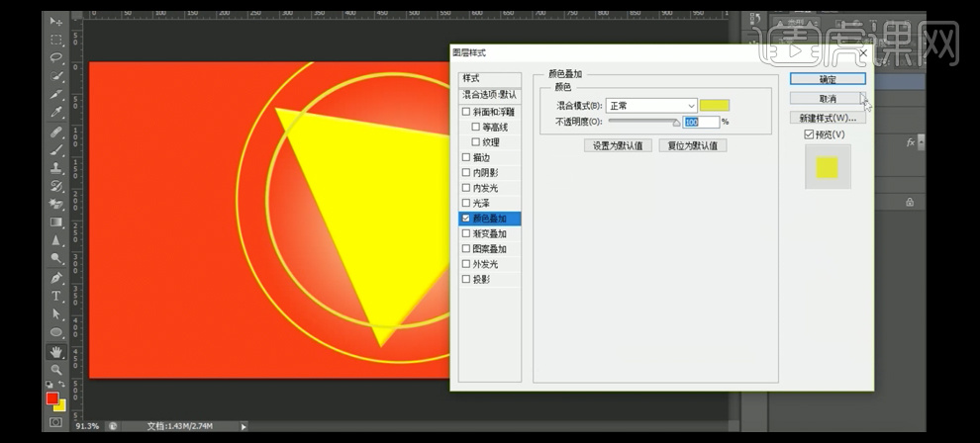Open status bar document info arrow menu
This screenshot has height=443, width=980.
[x=244, y=427]
